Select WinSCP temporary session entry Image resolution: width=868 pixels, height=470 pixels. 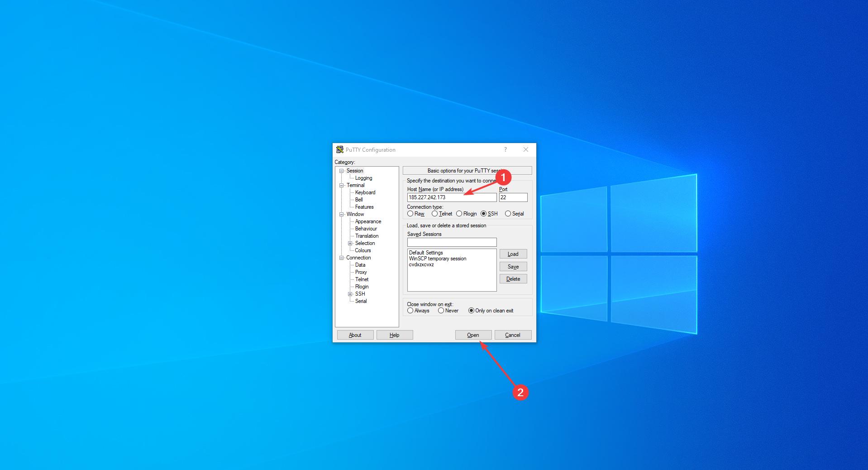point(438,259)
